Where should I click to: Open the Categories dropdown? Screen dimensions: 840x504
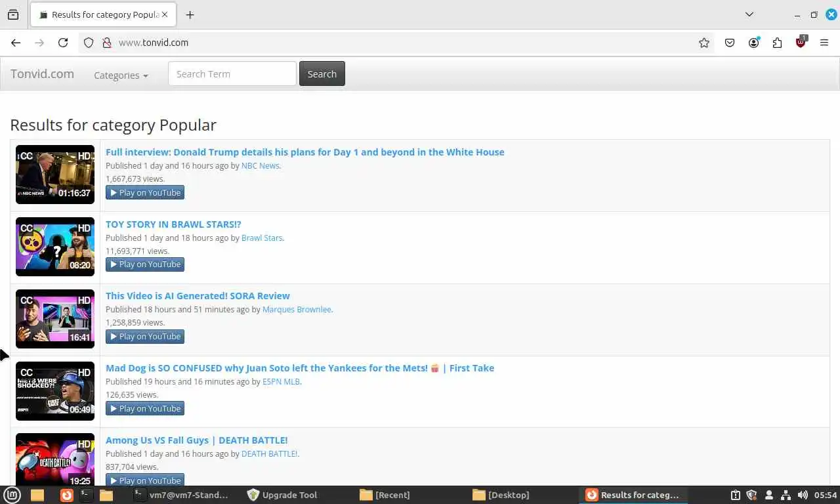(x=121, y=75)
